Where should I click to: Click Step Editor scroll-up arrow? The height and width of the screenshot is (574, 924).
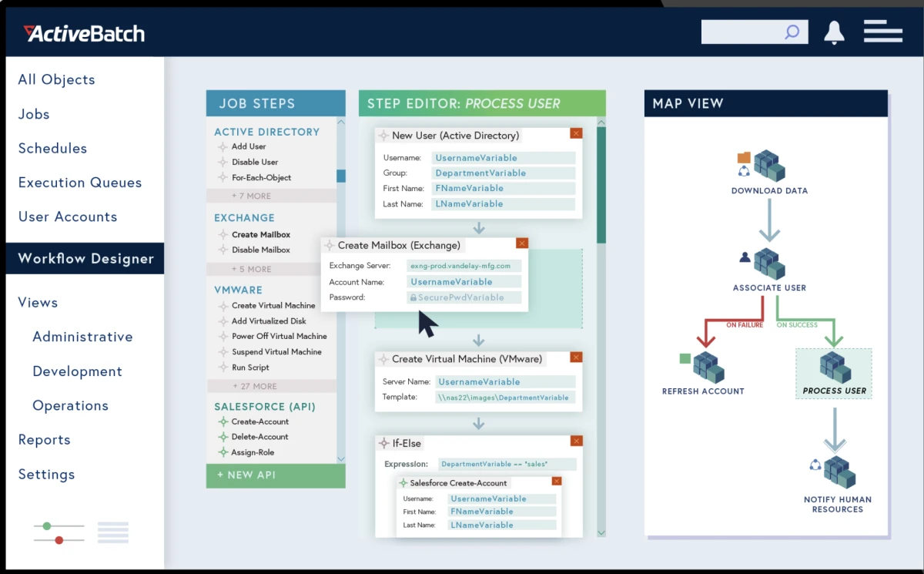601,122
